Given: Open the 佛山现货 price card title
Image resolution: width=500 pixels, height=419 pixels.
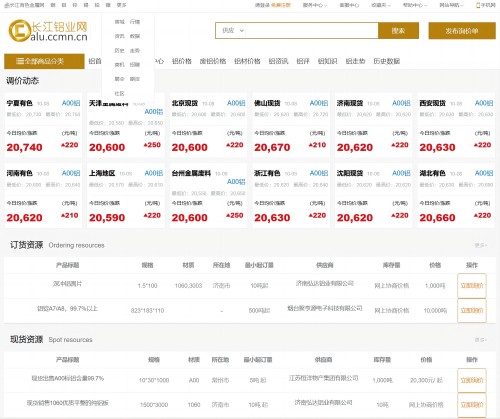Looking at the screenshot, I should 267,103.
